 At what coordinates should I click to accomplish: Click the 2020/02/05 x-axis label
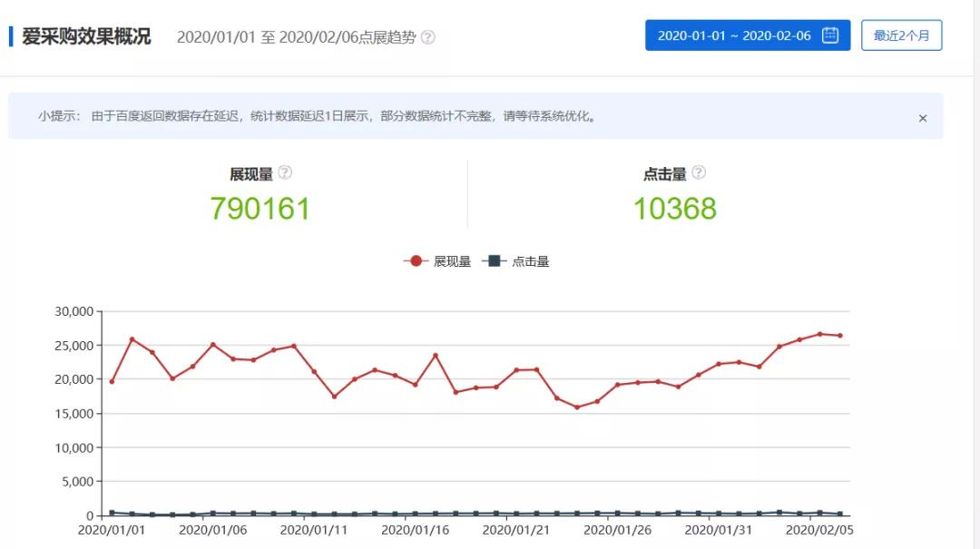pyautogui.click(x=819, y=530)
